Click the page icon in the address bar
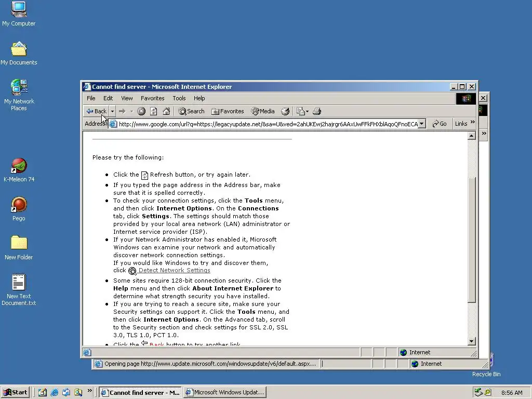The height and width of the screenshot is (399, 532). coord(113,124)
